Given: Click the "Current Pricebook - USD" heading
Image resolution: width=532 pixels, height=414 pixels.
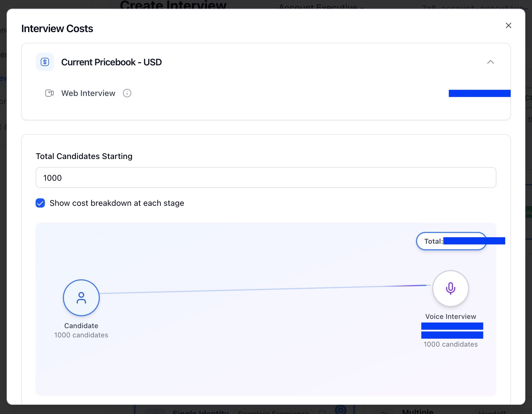Looking at the screenshot, I should click(111, 62).
